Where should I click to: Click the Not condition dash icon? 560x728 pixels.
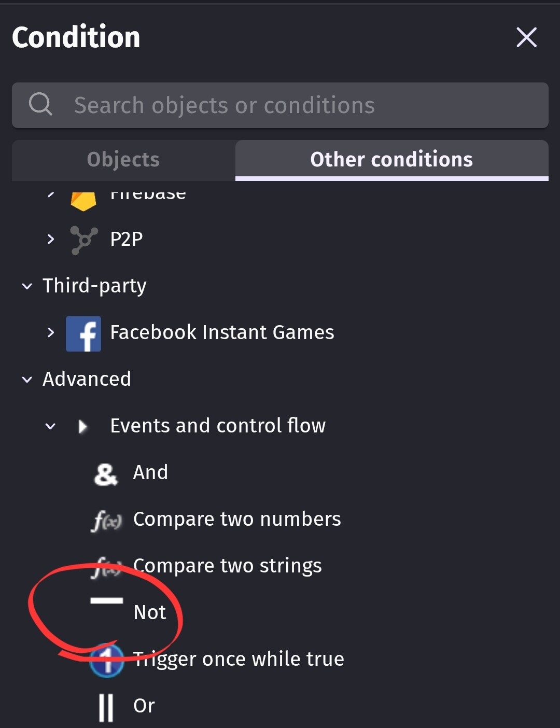tap(106, 601)
